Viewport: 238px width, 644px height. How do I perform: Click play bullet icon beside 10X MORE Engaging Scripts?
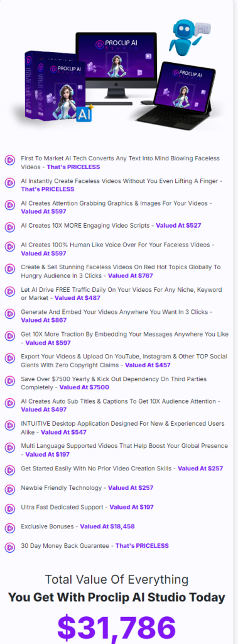pyautogui.click(x=10, y=226)
